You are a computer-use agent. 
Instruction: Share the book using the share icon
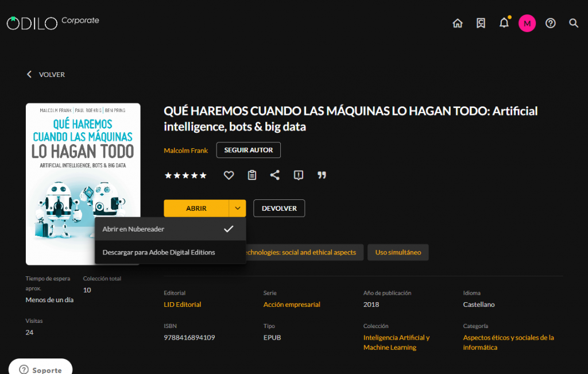point(275,175)
